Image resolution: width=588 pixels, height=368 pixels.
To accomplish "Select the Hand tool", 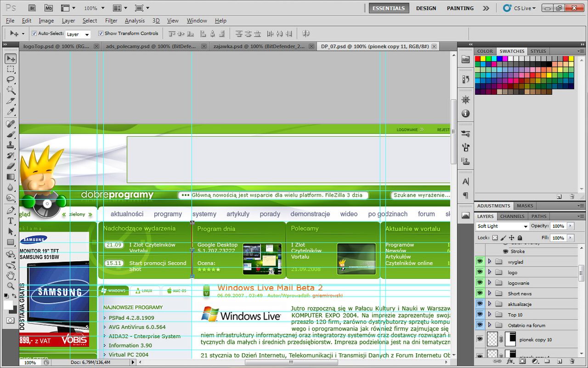I will coord(11,276).
